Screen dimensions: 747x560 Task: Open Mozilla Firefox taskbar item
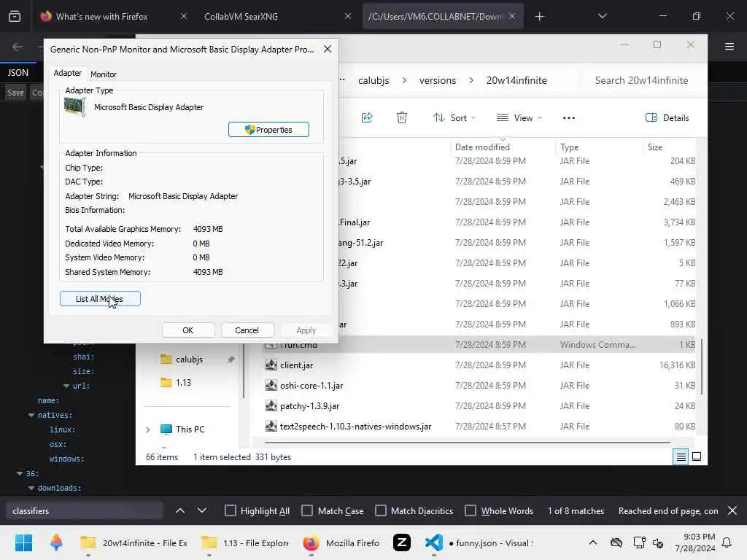pos(341,542)
